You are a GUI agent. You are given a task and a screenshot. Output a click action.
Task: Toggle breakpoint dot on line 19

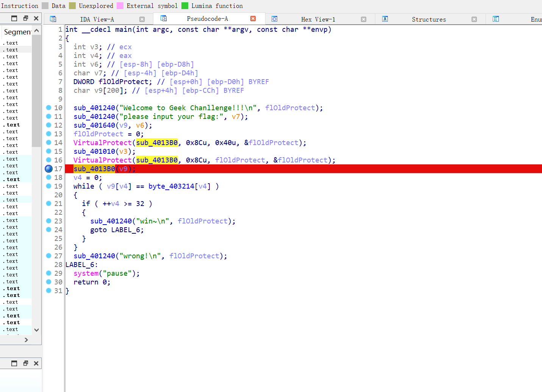[48, 186]
